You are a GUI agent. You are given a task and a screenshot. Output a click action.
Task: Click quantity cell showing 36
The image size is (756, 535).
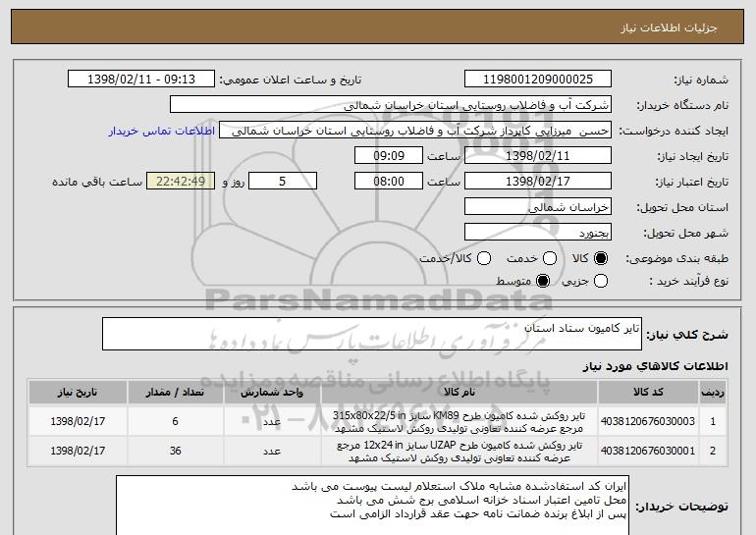(x=175, y=452)
